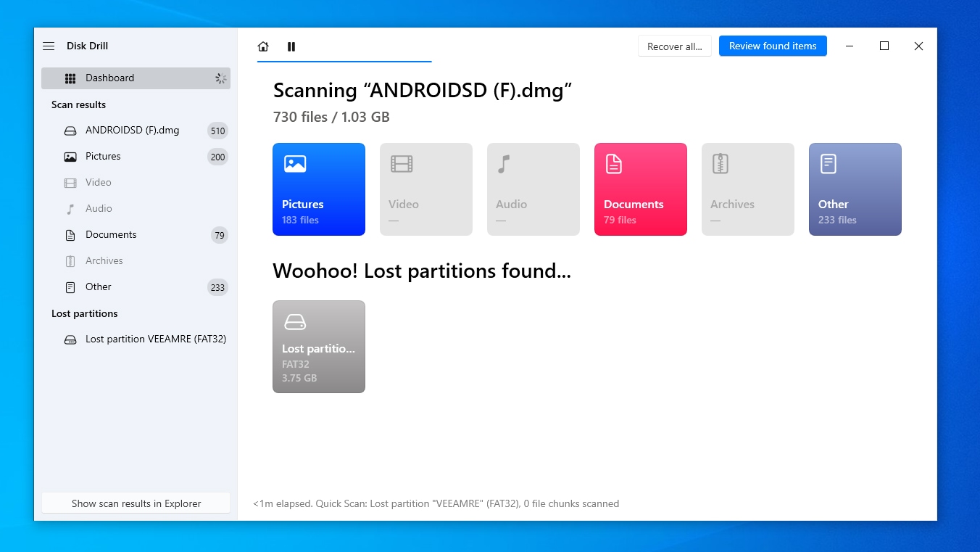The width and height of the screenshot is (980, 552).
Task: Open the blue Pictures card
Action: (319, 189)
